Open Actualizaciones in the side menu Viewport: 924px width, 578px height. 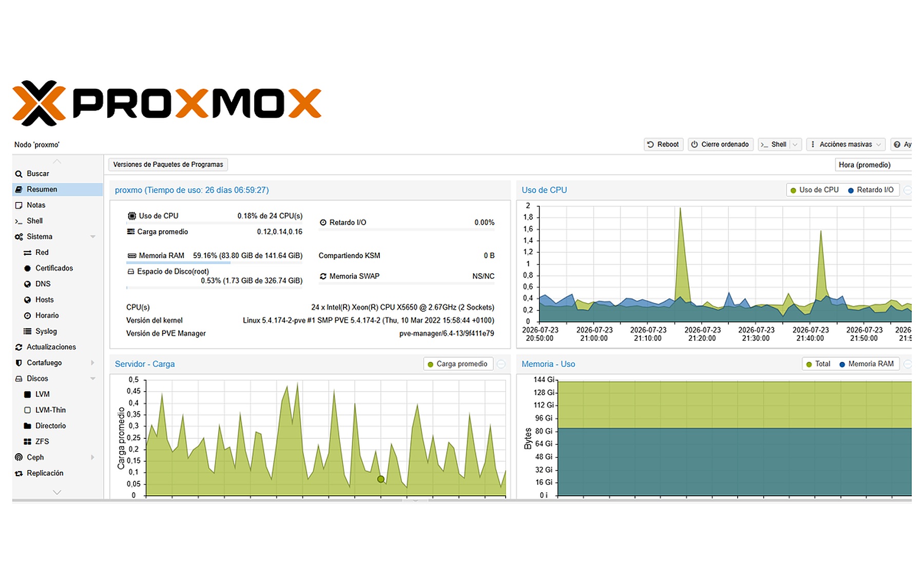pyautogui.click(x=57, y=347)
